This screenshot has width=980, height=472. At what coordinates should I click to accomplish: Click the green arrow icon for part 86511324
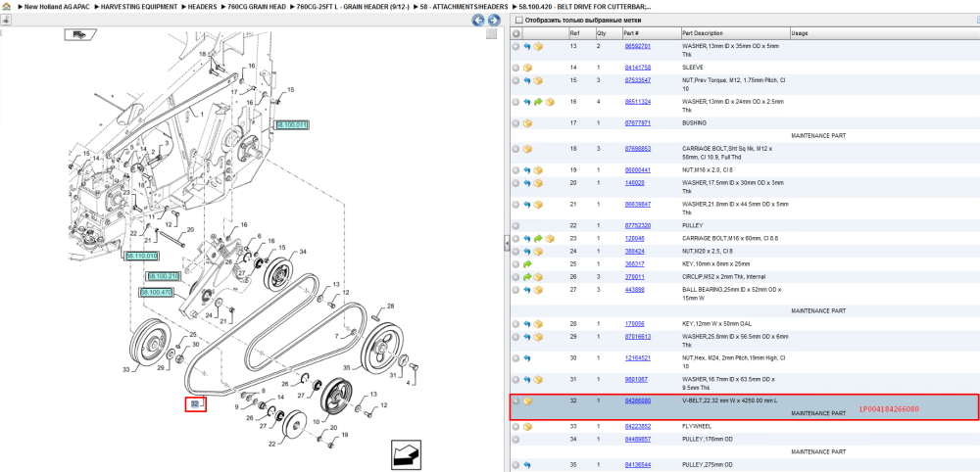[539, 102]
